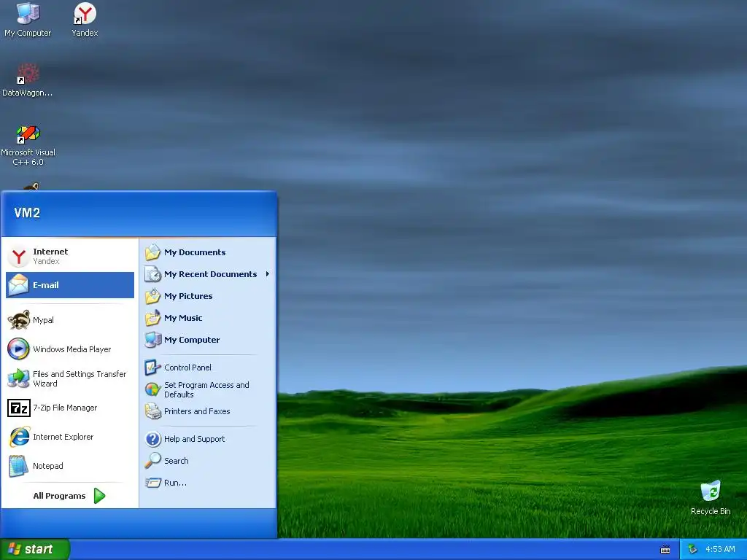Viewport: 747px width, 560px height.
Task: Open Printers and Faxes
Action: (x=207, y=411)
